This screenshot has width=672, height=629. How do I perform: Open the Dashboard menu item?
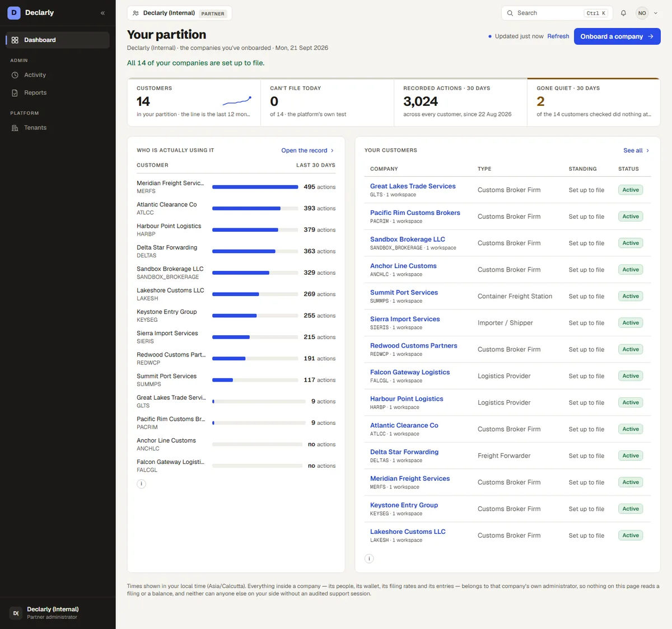coord(57,40)
